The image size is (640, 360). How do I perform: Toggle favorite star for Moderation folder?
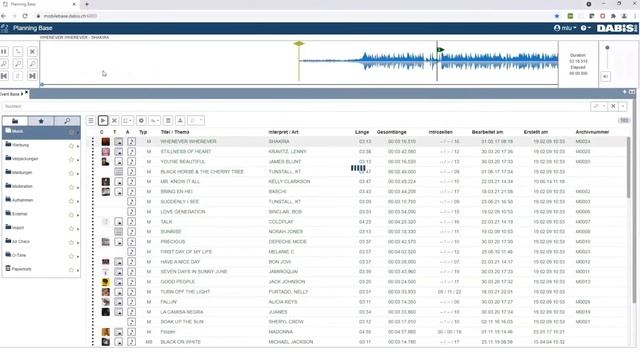click(x=71, y=187)
